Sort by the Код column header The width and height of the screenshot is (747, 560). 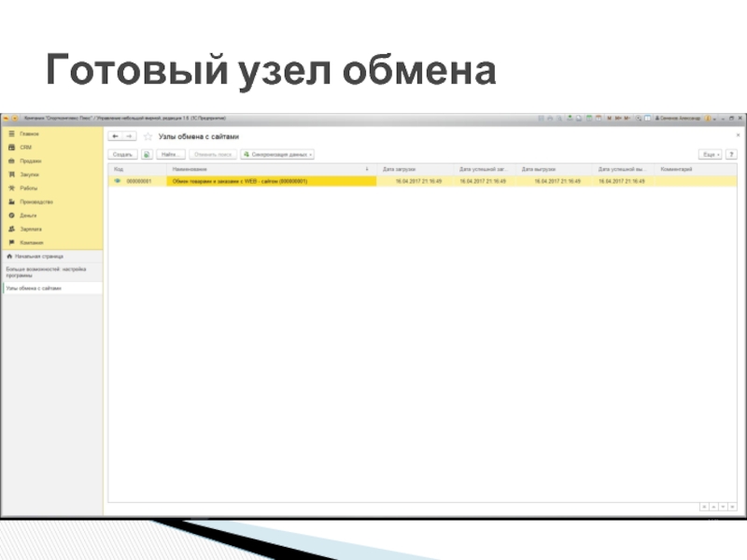[137, 169]
